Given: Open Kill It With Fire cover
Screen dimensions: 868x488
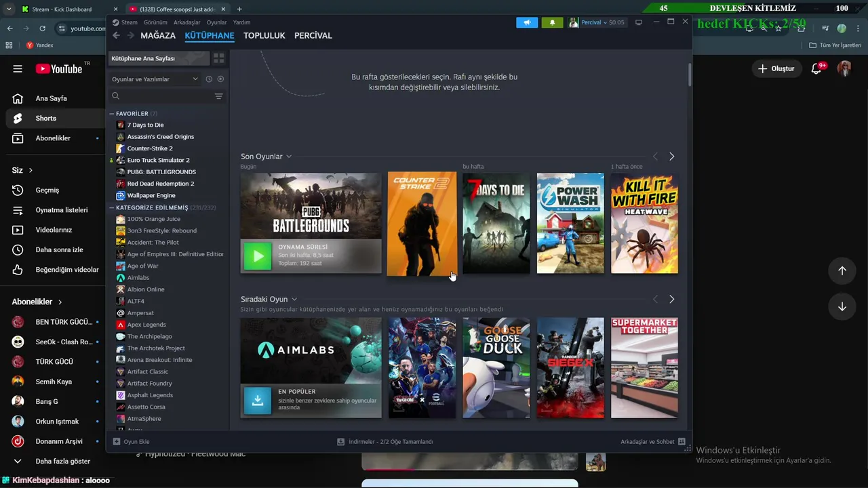Looking at the screenshot, I should pos(644,223).
